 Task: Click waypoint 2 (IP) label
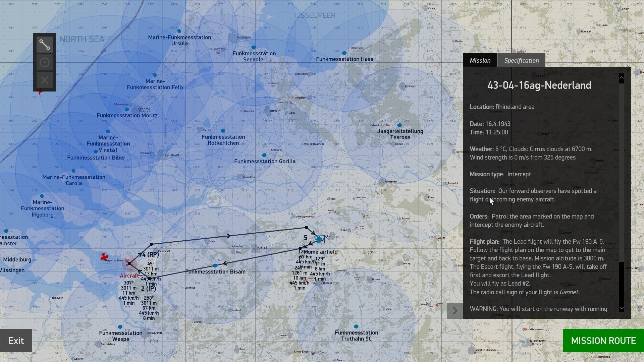click(149, 289)
